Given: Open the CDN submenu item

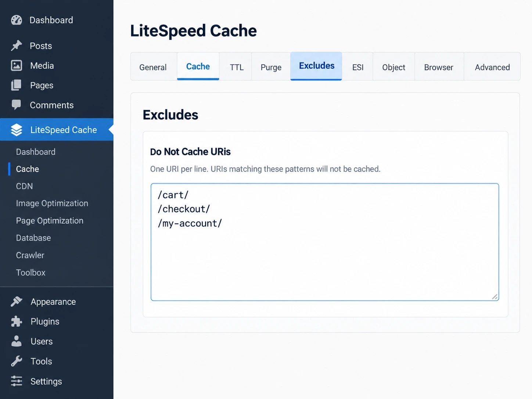Looking at the screenshot, I should coord(24,186).
